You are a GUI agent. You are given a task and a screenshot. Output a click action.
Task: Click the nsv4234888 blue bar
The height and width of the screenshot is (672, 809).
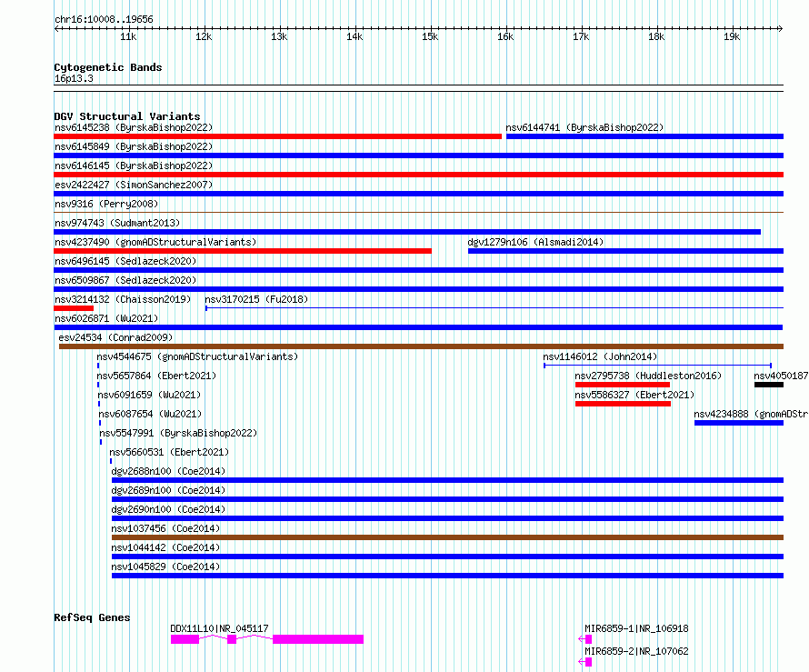pos(739,423)
